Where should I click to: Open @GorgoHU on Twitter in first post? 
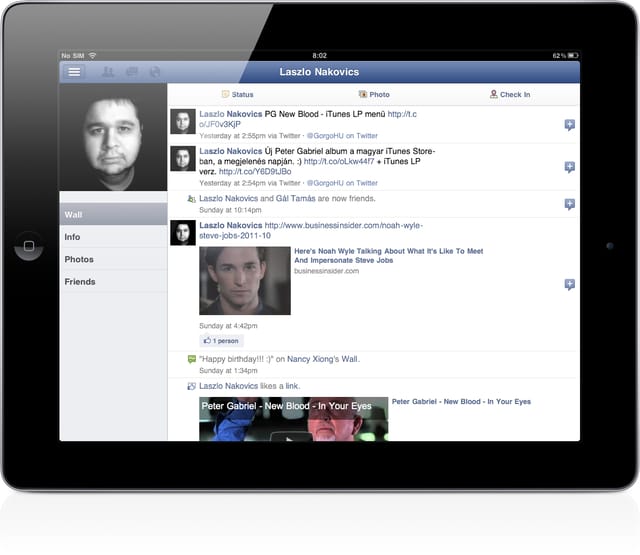pyautogui.click(x=342, y=135)
